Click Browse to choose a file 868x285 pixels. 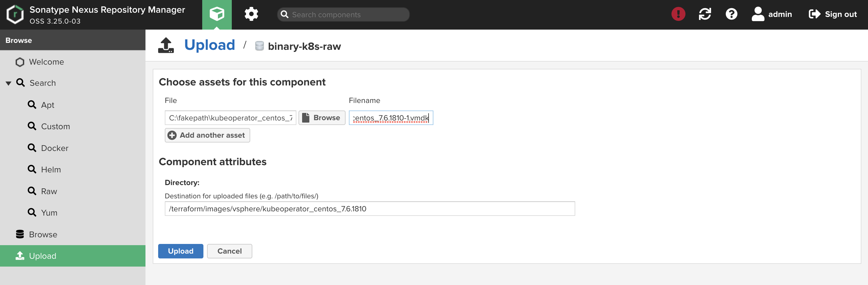[322, 118]
